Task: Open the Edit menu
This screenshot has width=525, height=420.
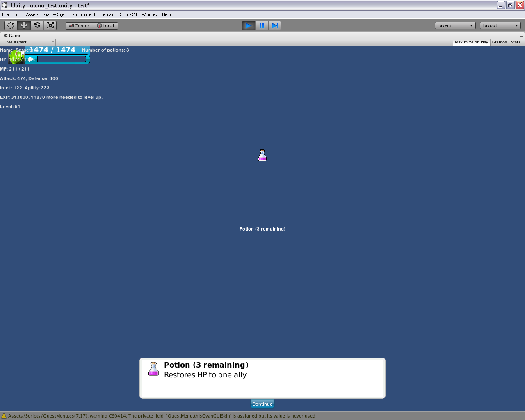Action: click(17, 14)
